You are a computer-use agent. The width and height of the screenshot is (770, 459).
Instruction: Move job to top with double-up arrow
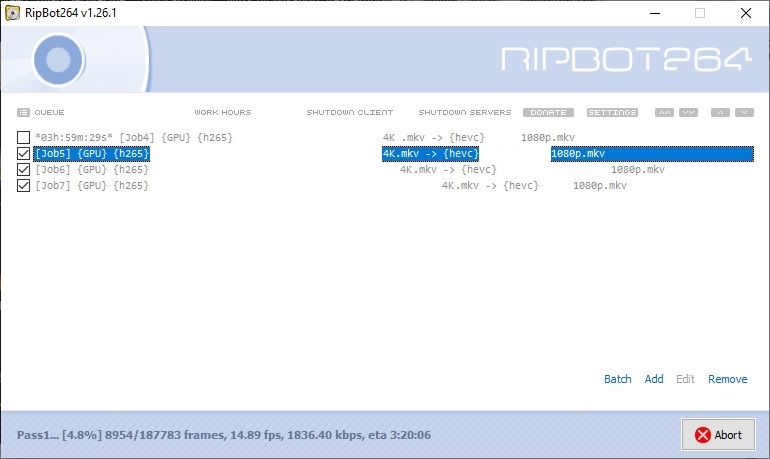pos(664,112)
